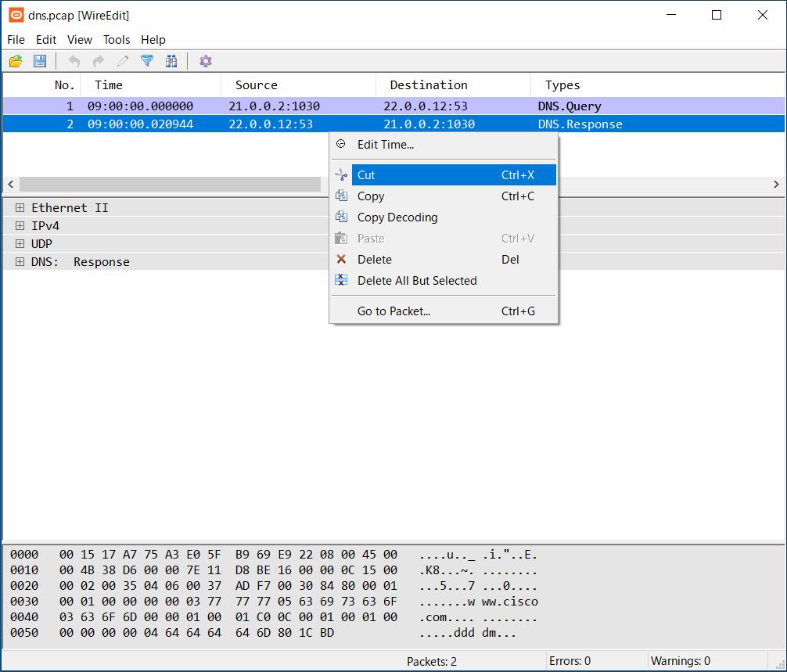Open the File menu
Viewport: 787px width, 672px height.
tap(16, 40)
